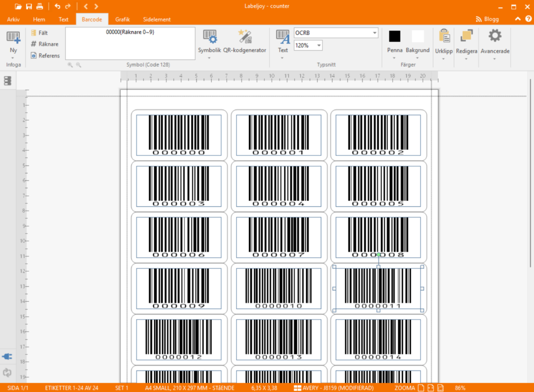Open the QR-kodgenerator tool
The image size is (534, 392).
245,37
